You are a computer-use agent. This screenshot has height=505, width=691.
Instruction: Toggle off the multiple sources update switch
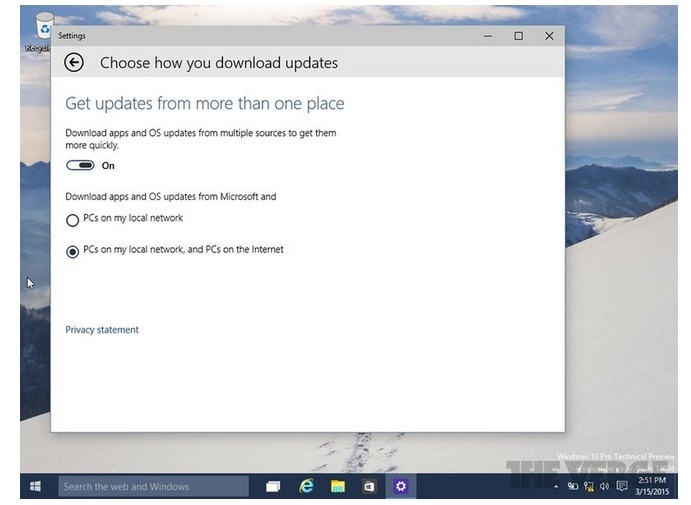80,165
